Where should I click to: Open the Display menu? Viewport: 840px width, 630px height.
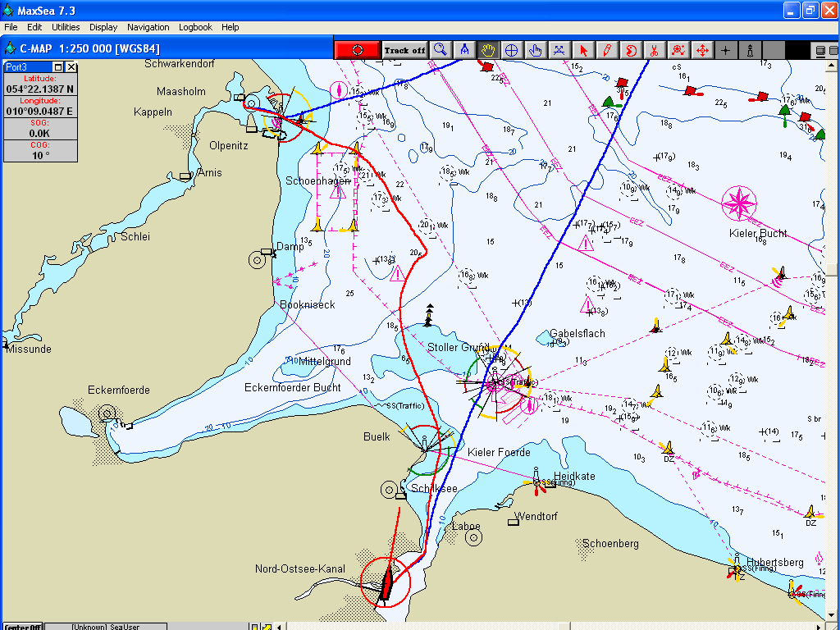tap(103, 27)
